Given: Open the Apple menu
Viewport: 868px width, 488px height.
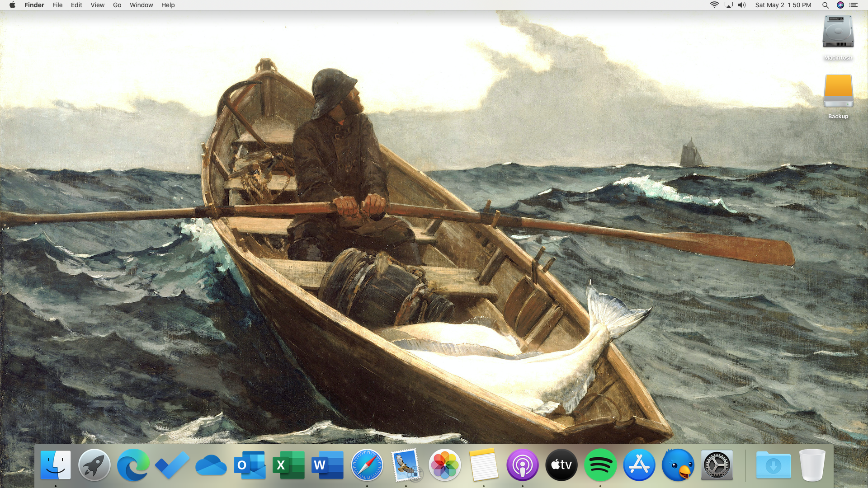Looking at the screenshot, I should (x=12, y=5).
